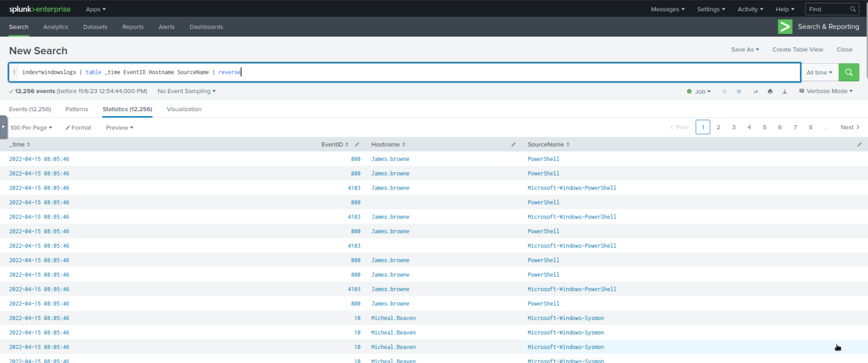Print the search results

pos(770,91)
